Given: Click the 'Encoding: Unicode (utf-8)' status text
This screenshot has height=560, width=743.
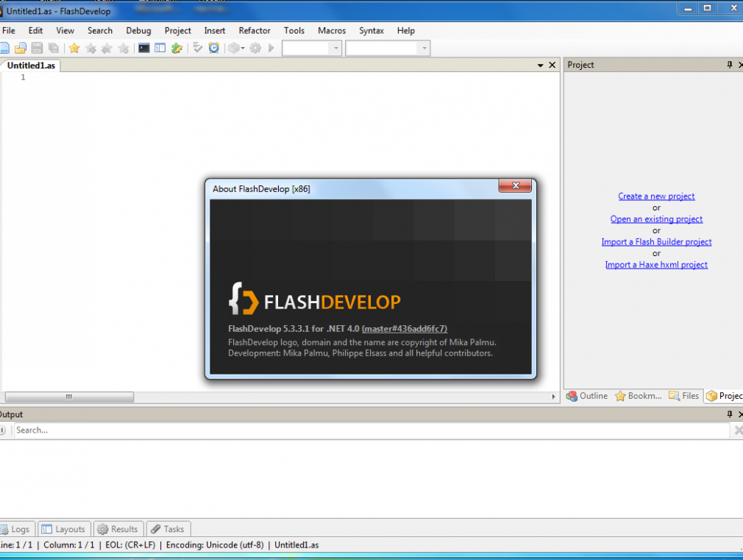Looking at the screenshot, I should [215, 545].
